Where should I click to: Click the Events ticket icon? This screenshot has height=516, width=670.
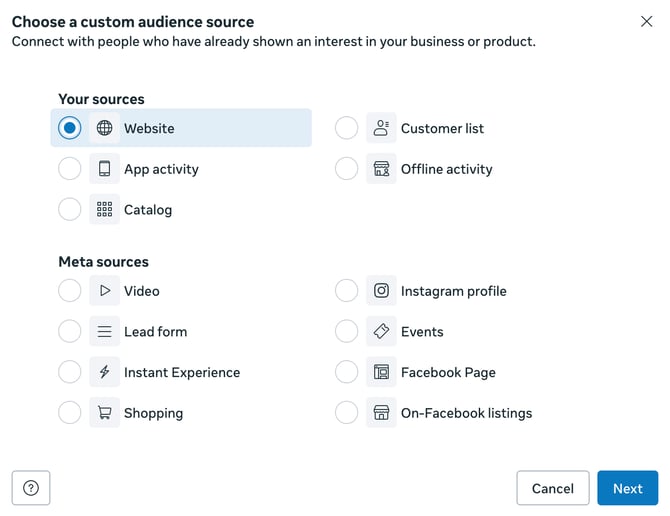(x=381, y=332)
